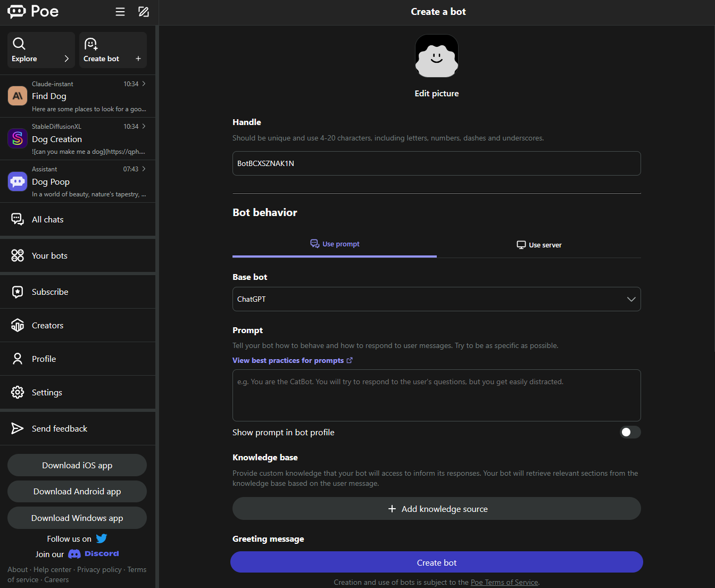Click the Your bots grid icon
The image size is (715, 588).
pyautogui.click(x=18, y=255)
